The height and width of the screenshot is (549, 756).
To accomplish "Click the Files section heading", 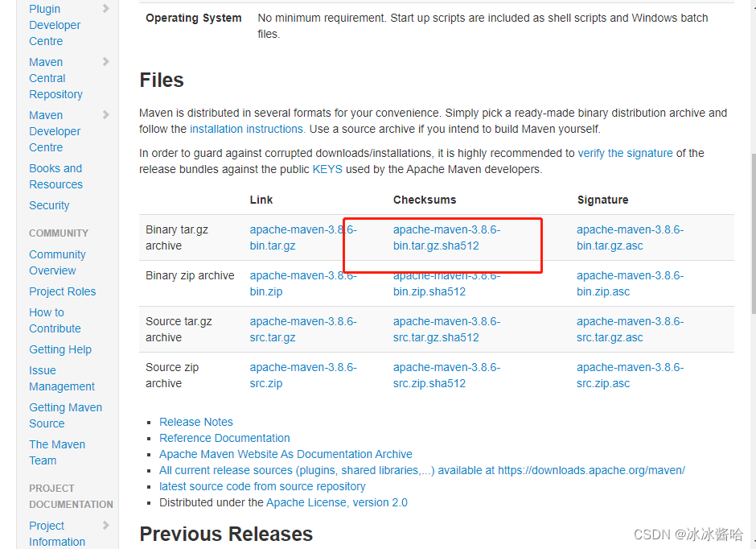I will pos(162,80).
